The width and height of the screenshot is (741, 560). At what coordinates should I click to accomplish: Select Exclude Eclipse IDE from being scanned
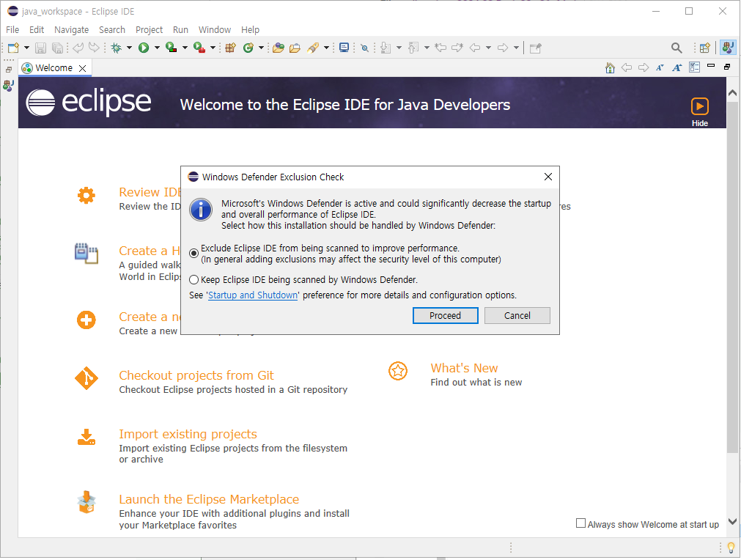[193, 254]
